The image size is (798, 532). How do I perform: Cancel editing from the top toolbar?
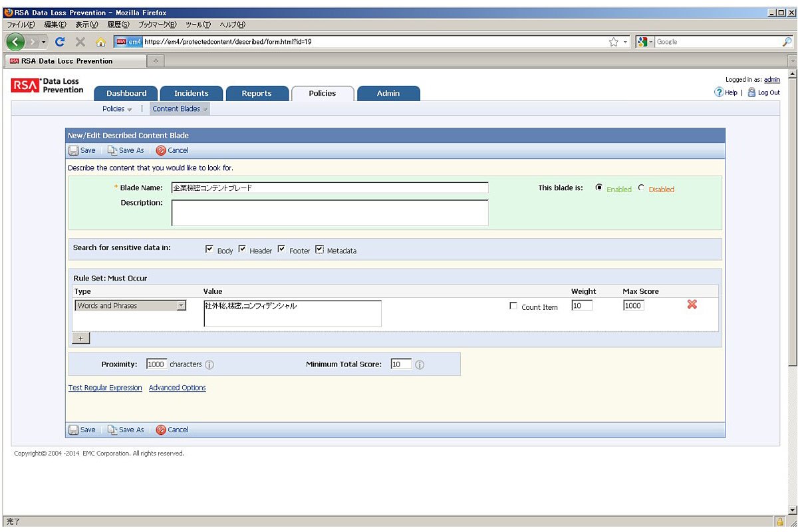[172, 150]
